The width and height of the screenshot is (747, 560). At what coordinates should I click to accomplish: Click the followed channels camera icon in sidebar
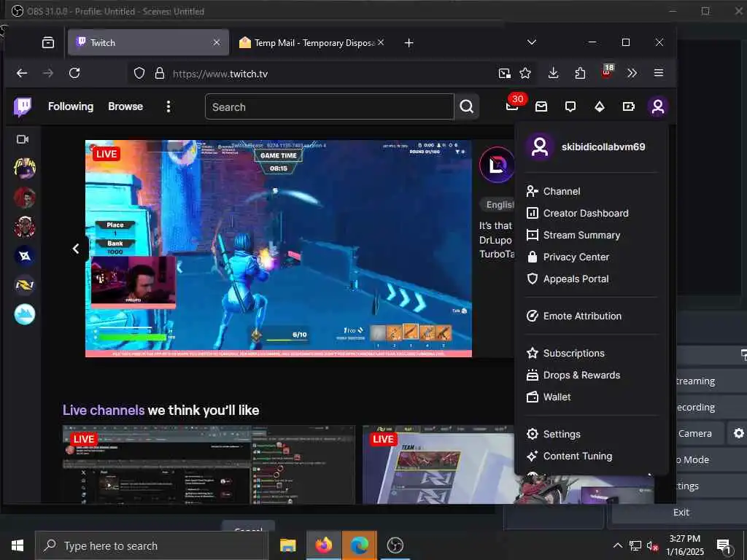click(x=23, y=139)
